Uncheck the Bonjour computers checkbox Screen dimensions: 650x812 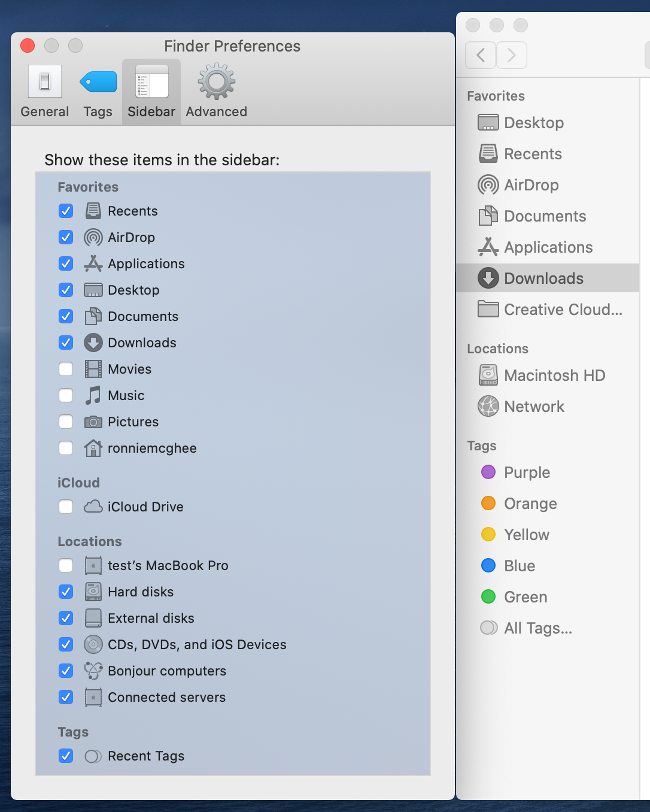[66, 671]
